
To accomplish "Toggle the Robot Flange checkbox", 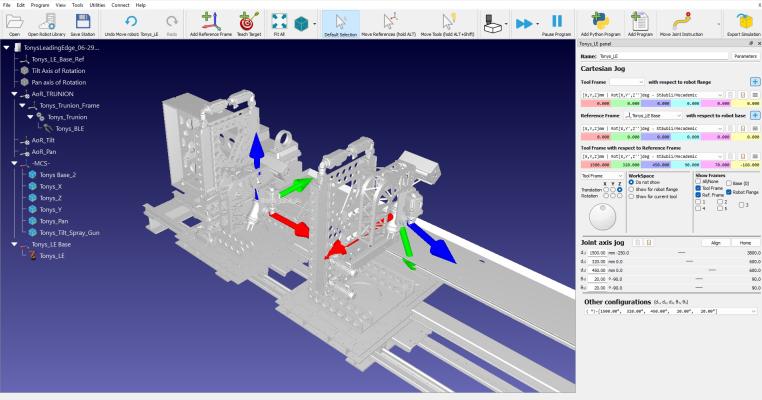I will [x=729, y=192].
